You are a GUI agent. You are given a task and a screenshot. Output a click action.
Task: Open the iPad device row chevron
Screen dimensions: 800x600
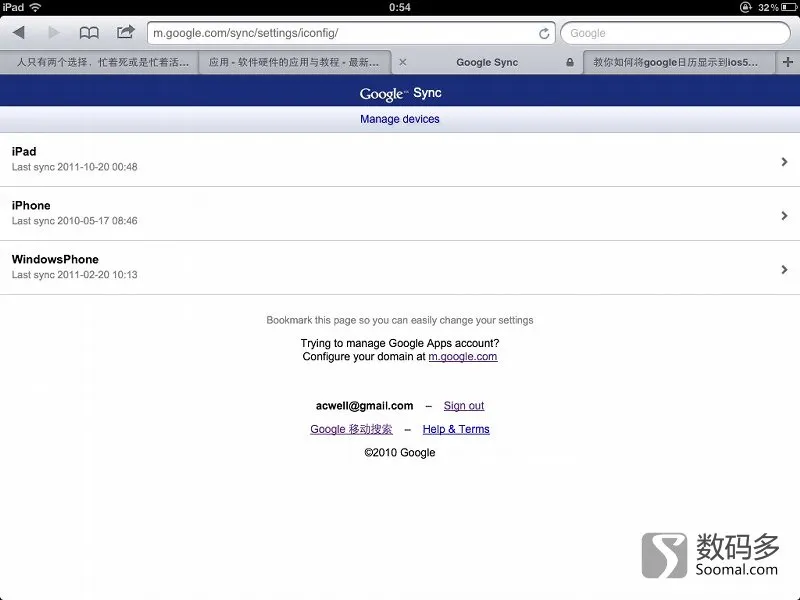784,162
